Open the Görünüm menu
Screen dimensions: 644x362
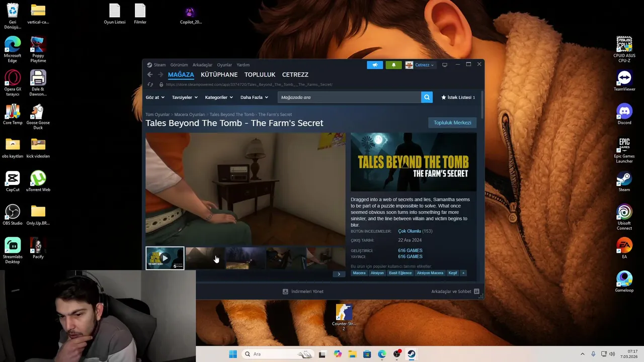click(x=179, y=65)
